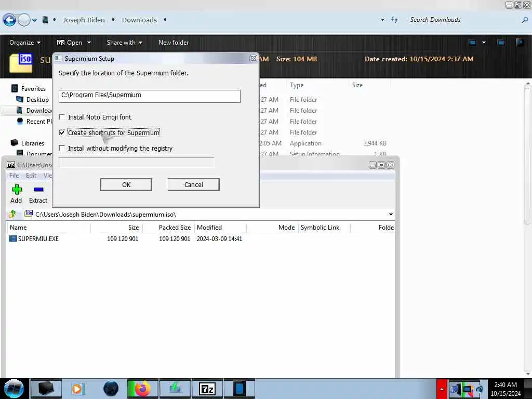Toggle the preview pane icon

(x=501, y=43)
